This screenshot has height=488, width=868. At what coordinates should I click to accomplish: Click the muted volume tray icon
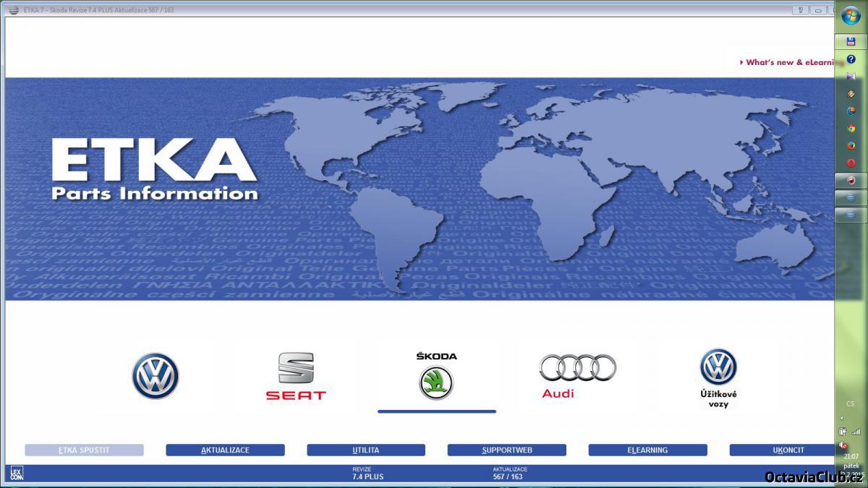click(843, 445)
